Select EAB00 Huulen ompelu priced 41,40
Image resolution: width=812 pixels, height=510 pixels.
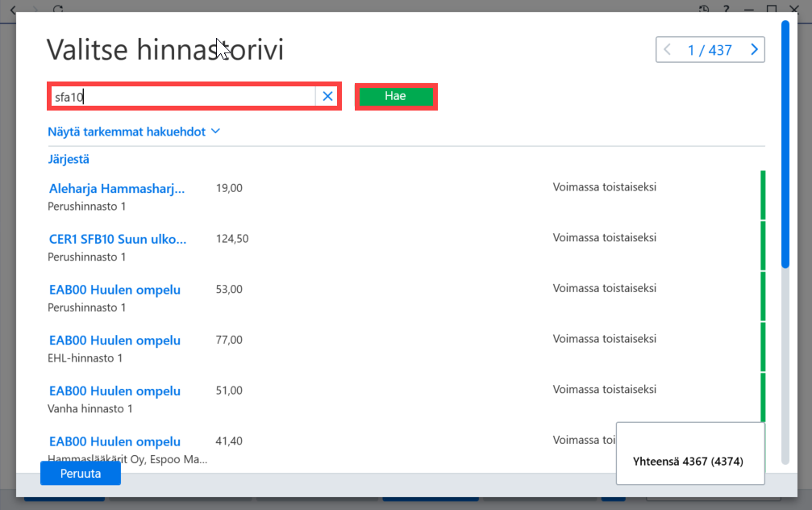[115, 441]
